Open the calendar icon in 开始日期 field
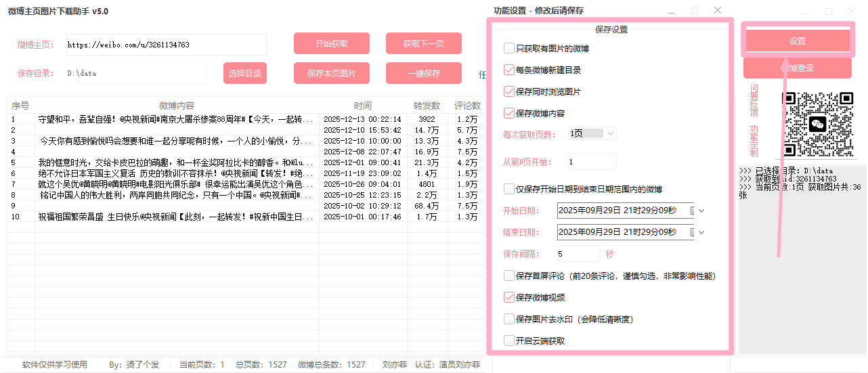Viewport: 868px width, 373px height. click(x=692, y=211)
